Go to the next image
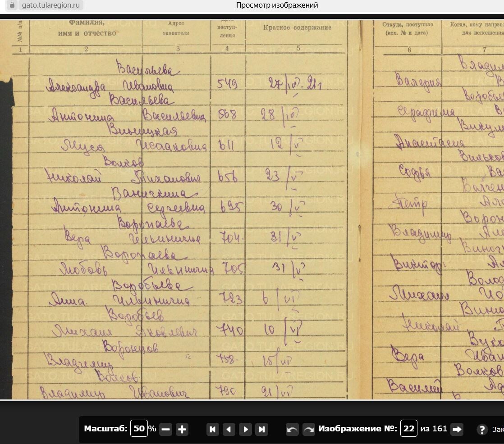The height and width of the screenshot is (444, 504). 246,429
